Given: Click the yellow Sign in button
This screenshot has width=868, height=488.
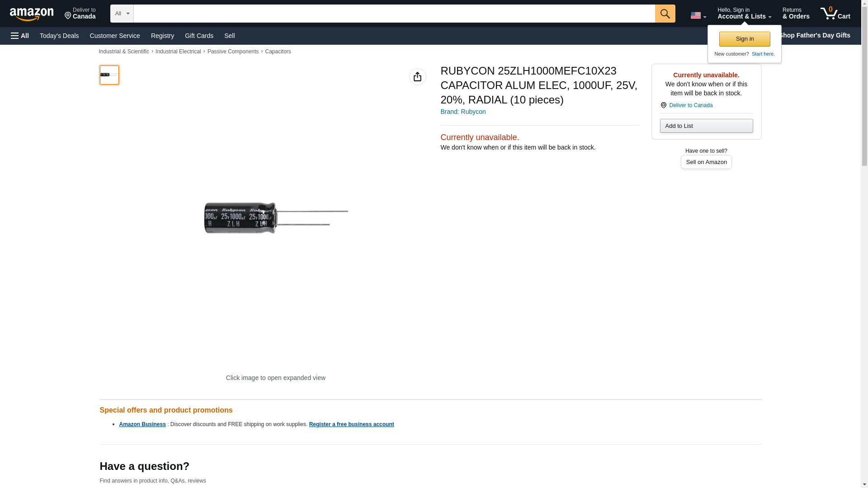Looking at the screenshot, I should pos(745,39).
